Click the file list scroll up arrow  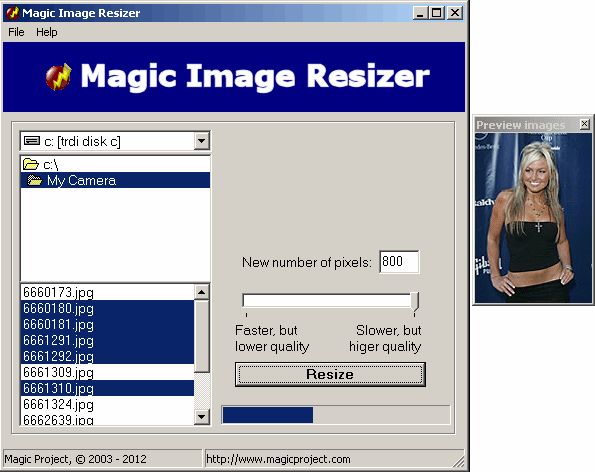pos(201,292)
